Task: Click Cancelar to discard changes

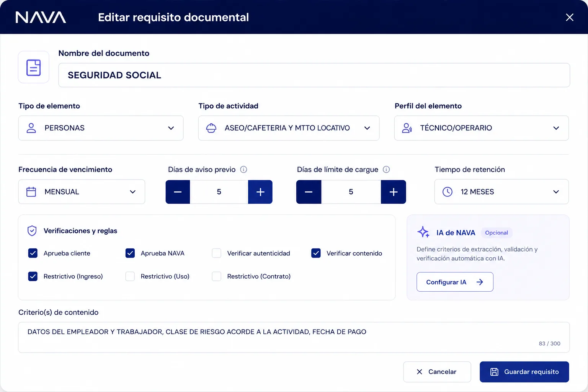Action: coord(437,372)
